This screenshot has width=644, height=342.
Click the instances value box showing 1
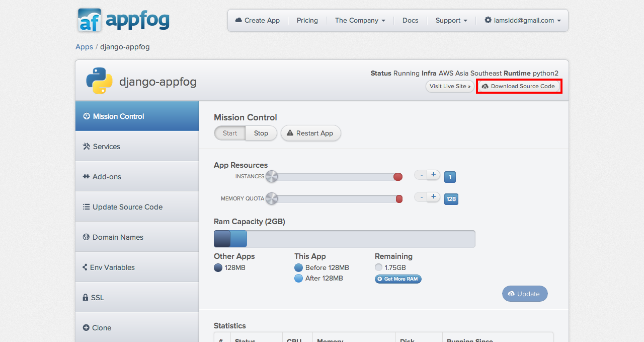point(450,177)
